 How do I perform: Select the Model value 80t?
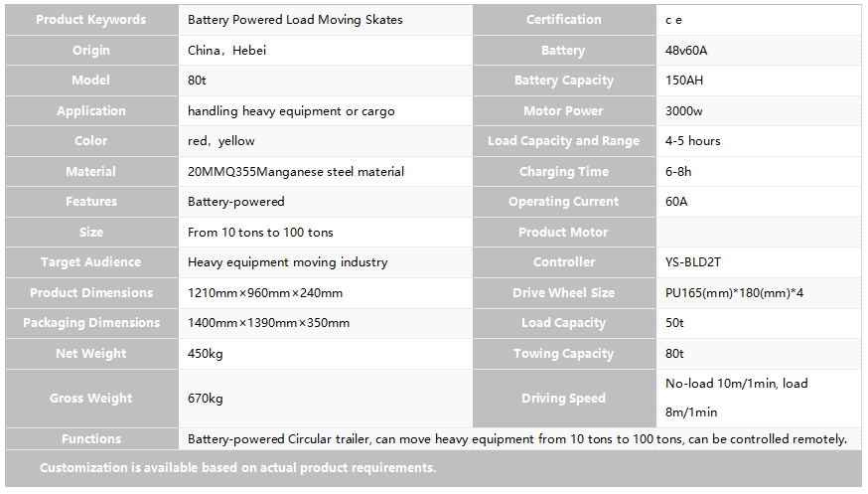click(326, 81)
